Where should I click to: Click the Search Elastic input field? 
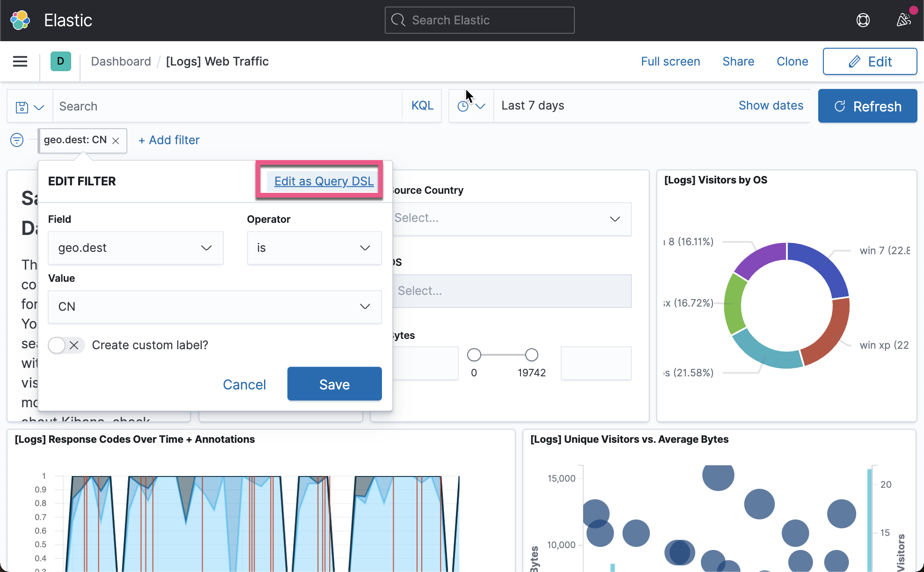point(479,20)
